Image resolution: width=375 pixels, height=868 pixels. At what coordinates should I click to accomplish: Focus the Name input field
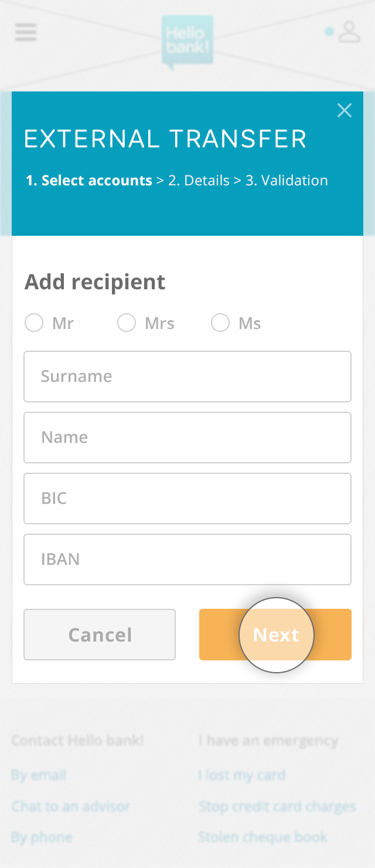(187, 438)
